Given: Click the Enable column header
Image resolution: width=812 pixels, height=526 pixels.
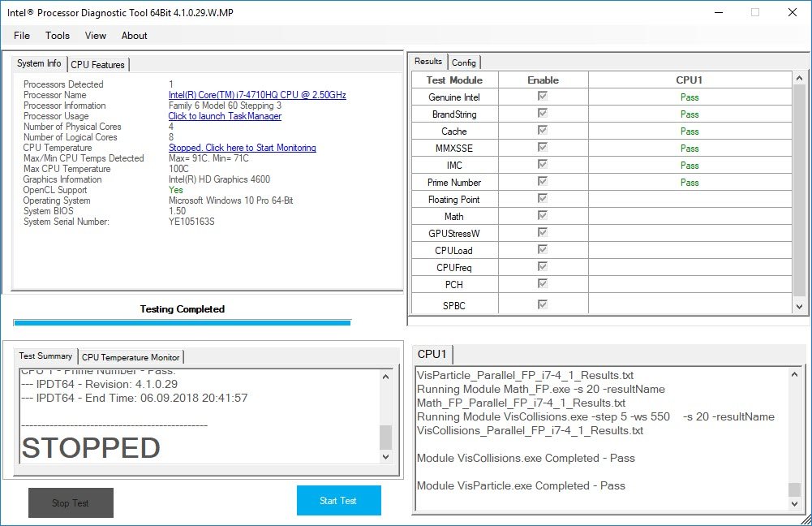Looking at the screenshot, I should pos(543,80).
